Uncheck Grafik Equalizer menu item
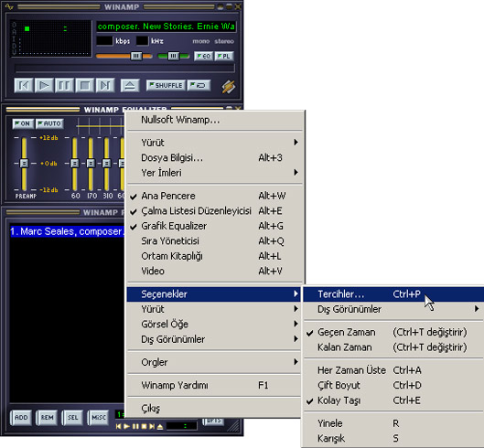The width and height of the screenshot is (484, 448). coord(214,226)
